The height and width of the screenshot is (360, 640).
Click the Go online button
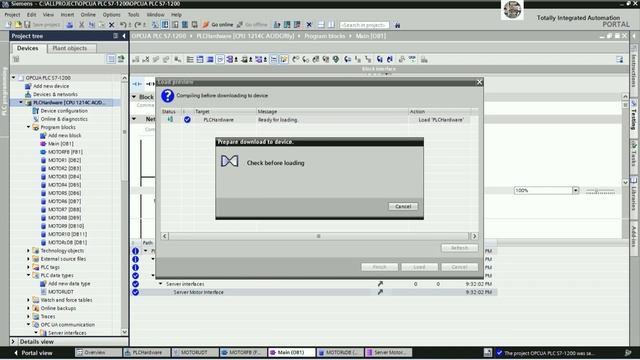tap(218, 25)
